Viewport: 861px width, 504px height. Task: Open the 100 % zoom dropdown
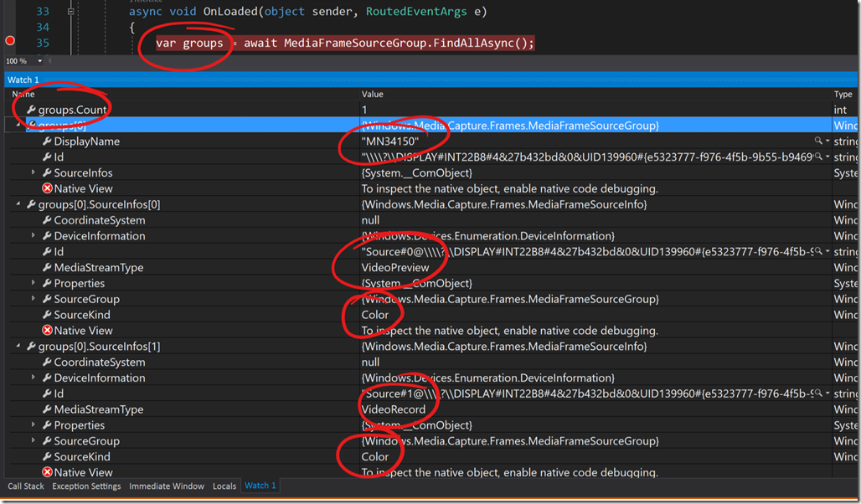point(39,61)
